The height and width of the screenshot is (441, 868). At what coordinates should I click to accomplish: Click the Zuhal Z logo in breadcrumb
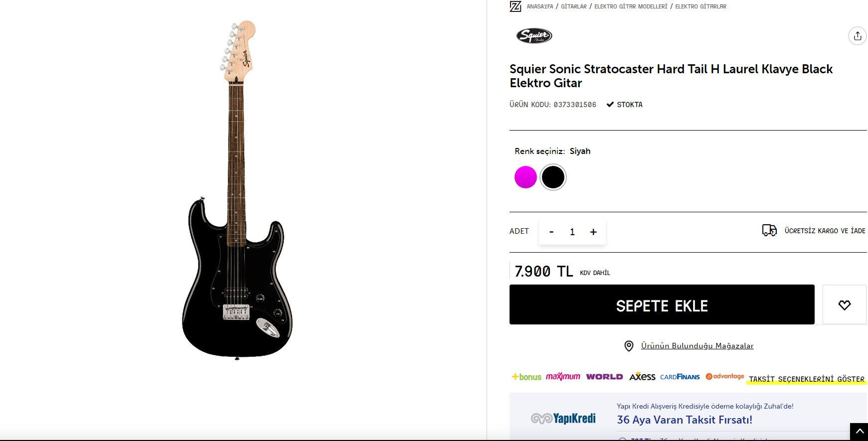516,6
